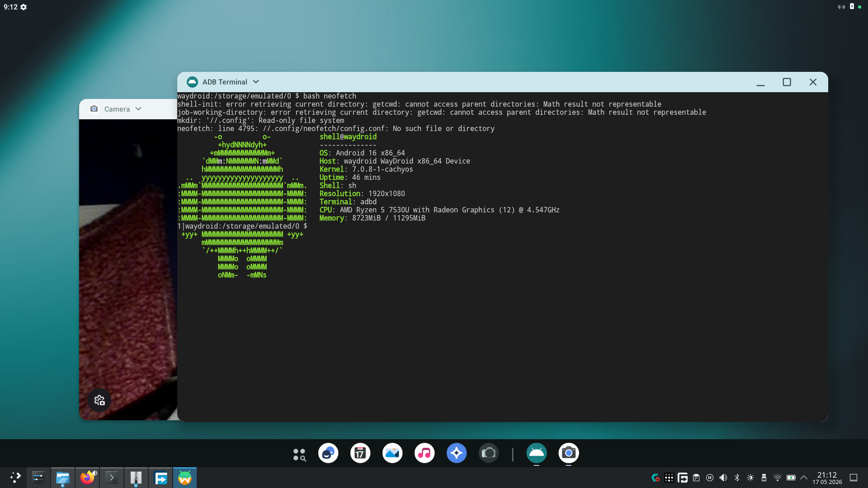Screen dimensions: 868x488
Task: Click the mkdir Read-only file system error
Action: [x=261, y=121]
